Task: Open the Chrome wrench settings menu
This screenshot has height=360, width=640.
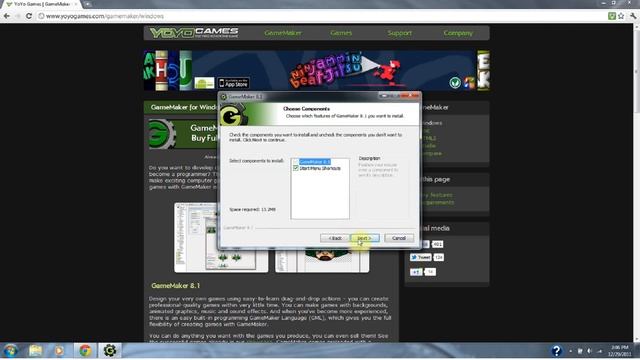Action: (x=633, y=16)
